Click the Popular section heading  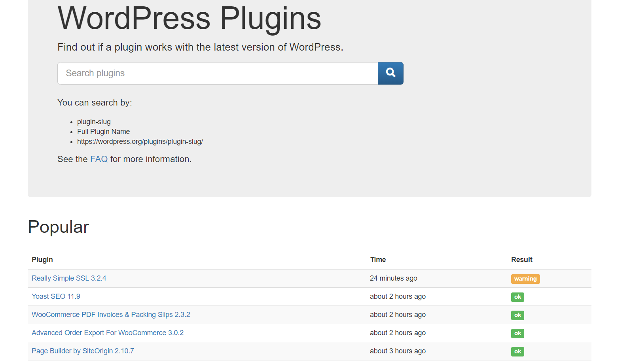click(59, 227)
